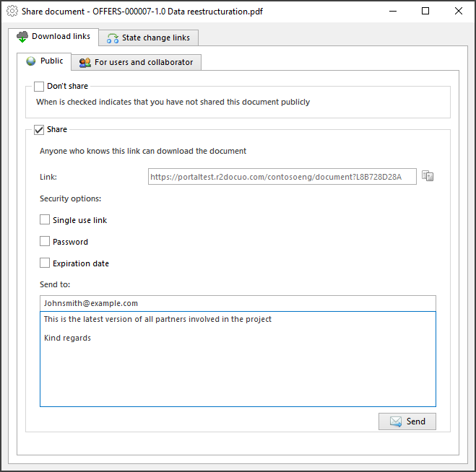Image resolution: width=476 pixels, height=472 pixels.
Task: Select the Download links tab
Action: [53, 37]
